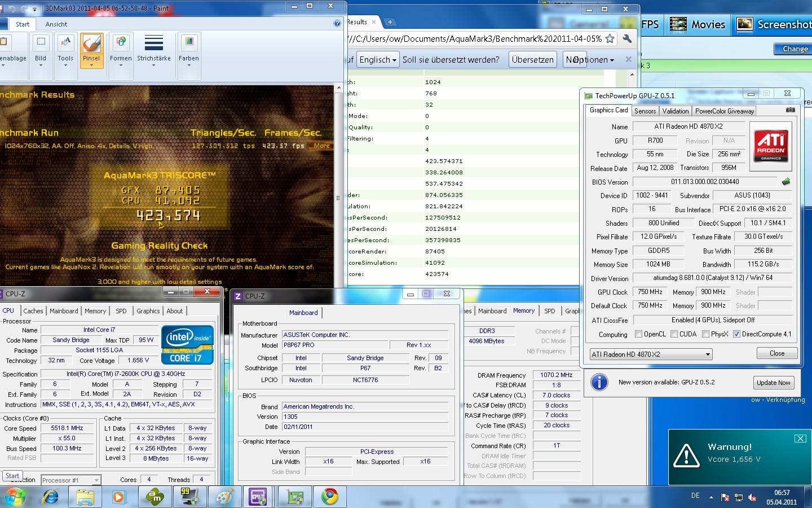Toggle the PhysX checkbox in GPU-Z
This screenshot has height=508, width=812.
pyautogui.click(x=705, y=334)
